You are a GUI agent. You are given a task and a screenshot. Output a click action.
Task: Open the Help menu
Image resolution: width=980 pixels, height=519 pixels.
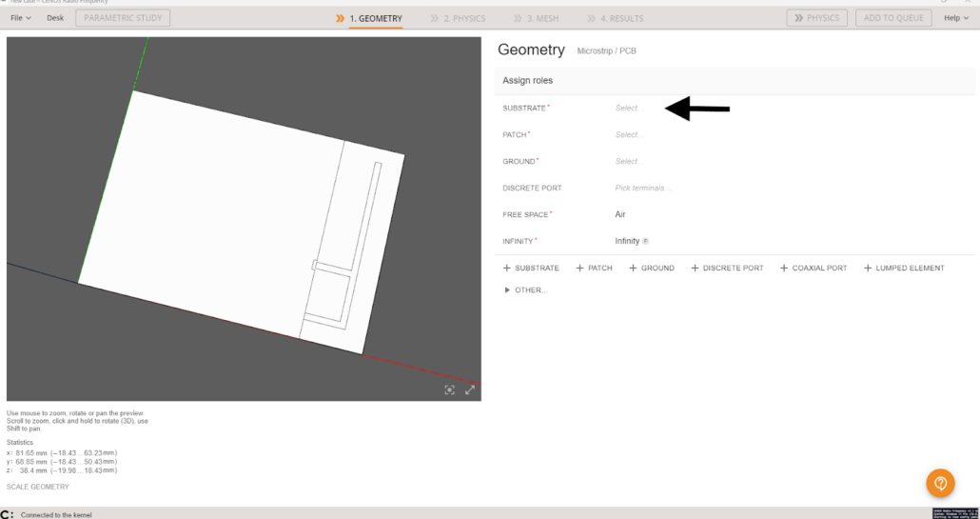(x=954, y=18)
